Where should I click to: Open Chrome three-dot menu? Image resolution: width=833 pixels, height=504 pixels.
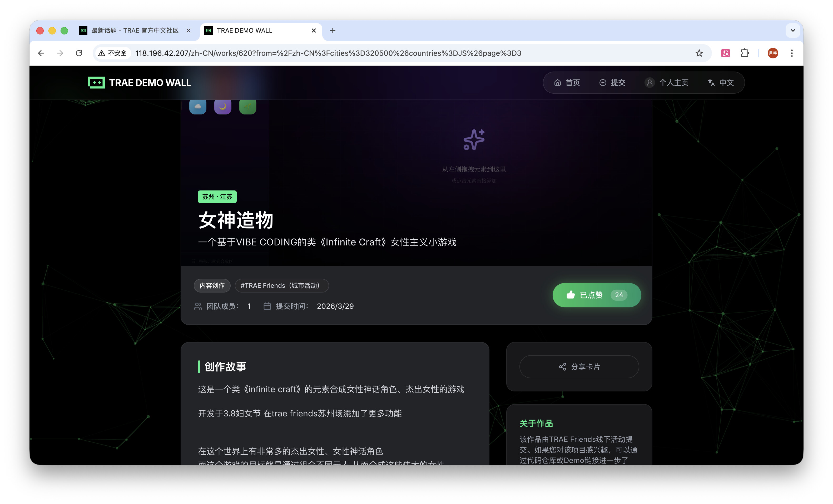(x=791, y=53)
